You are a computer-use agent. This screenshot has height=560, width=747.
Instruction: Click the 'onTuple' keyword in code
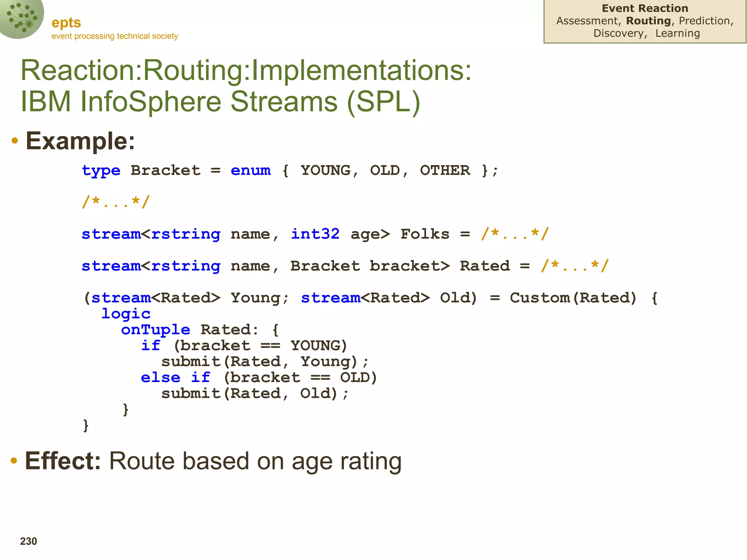pos(155,330)
